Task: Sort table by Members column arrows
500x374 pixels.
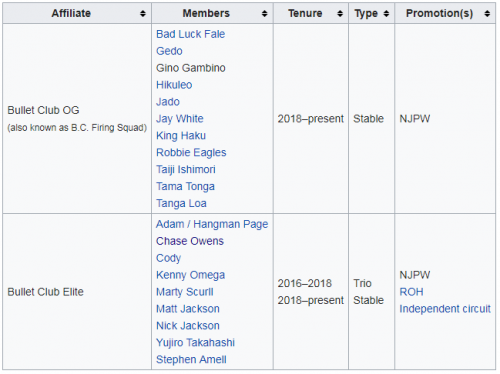Action: [264, 14]
